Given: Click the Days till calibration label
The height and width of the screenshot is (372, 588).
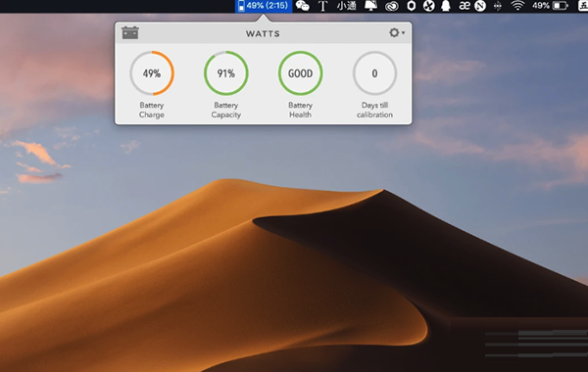Looking at the screenshot, I should click(374, 110).
